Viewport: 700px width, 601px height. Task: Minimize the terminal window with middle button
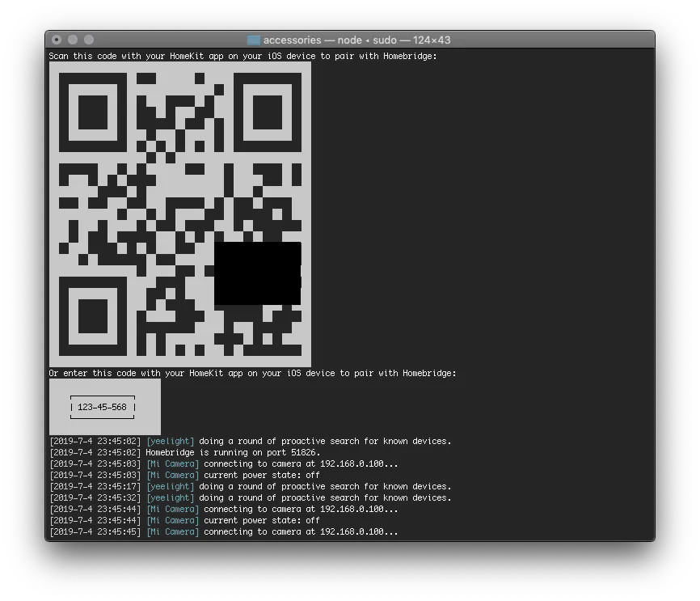73,40
